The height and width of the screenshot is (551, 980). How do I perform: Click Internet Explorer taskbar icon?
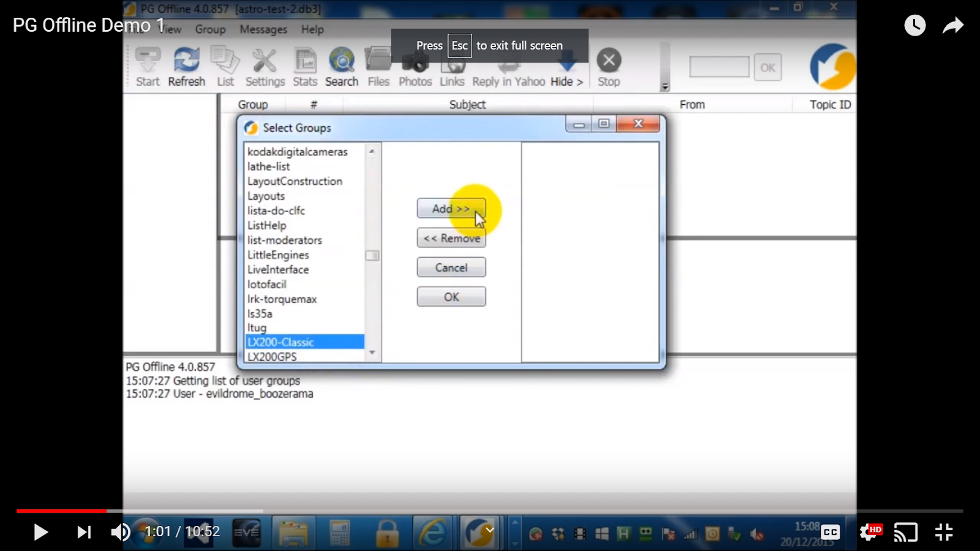pos(432,533)
